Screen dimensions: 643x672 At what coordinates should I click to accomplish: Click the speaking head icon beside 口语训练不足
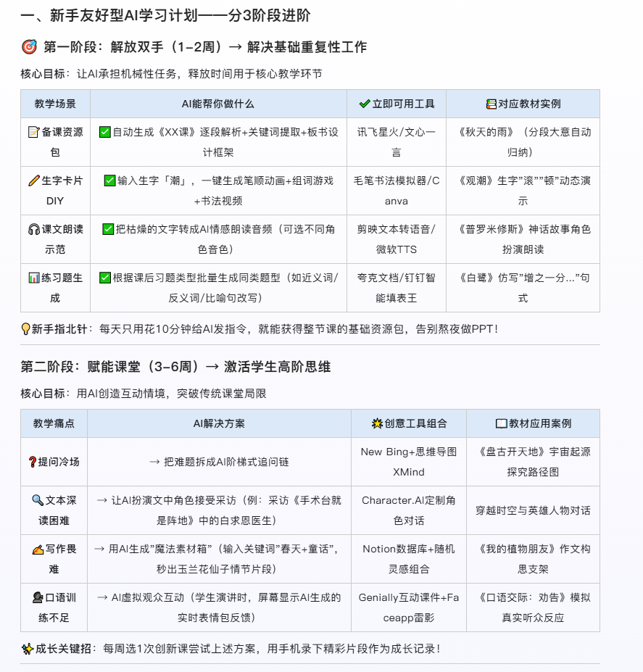point(37,598)
